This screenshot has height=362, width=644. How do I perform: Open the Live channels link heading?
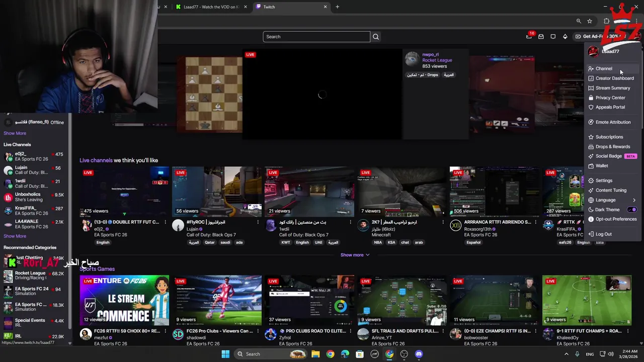pyautogui.click(x=96, y=160)
